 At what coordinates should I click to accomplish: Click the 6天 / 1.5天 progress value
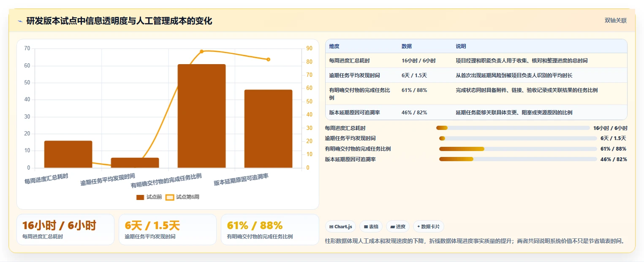(613, 138)
